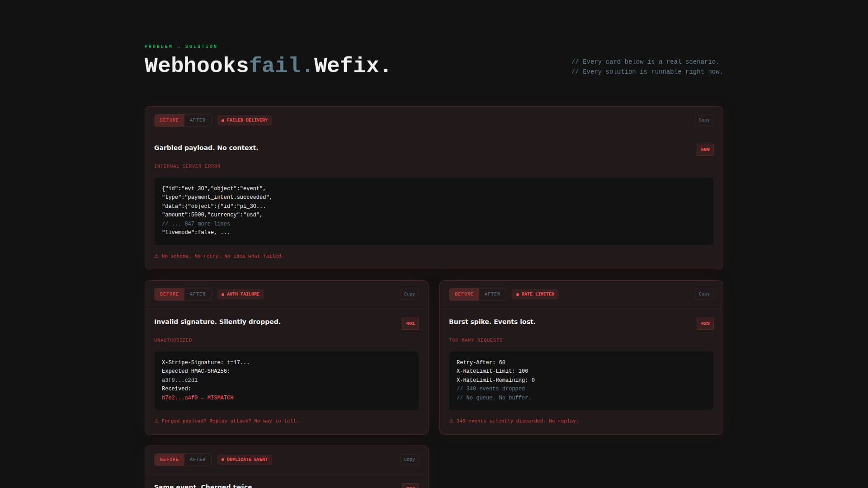The image size is (868, 488).
Task: Select AFTER on the Duplicate Event card
Action: (198, 459)
